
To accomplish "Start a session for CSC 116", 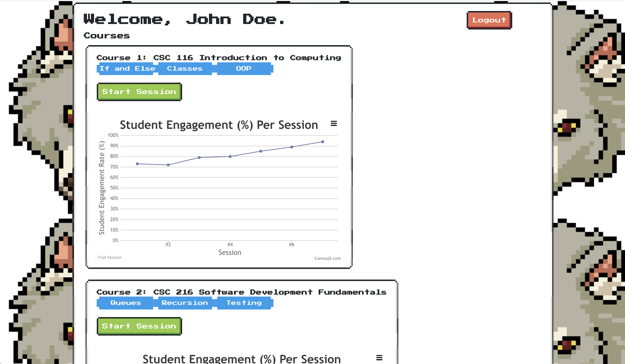I will point(139,92).
